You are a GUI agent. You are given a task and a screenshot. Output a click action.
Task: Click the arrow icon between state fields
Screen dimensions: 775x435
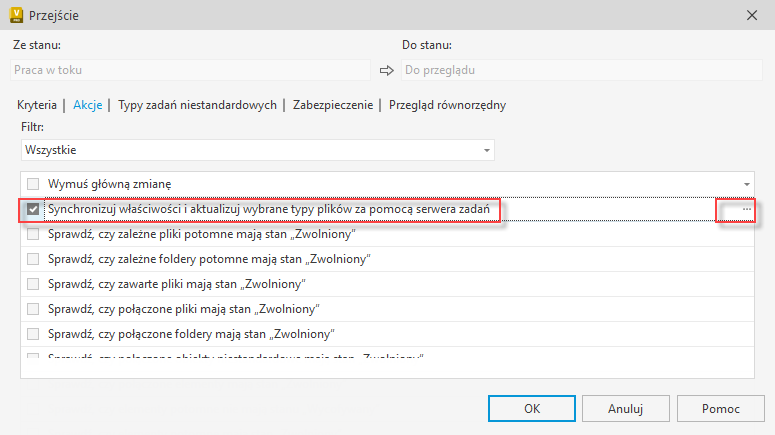click(387, 70)
